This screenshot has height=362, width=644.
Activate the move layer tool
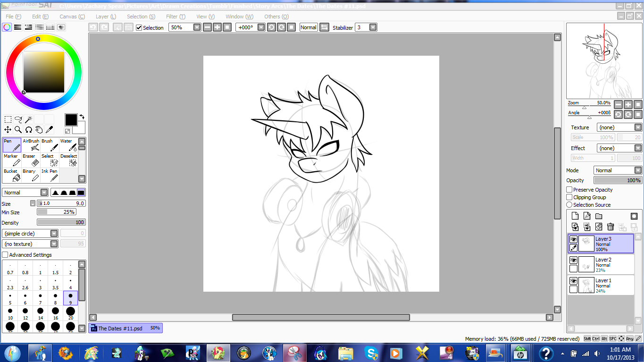click(8, 129)
